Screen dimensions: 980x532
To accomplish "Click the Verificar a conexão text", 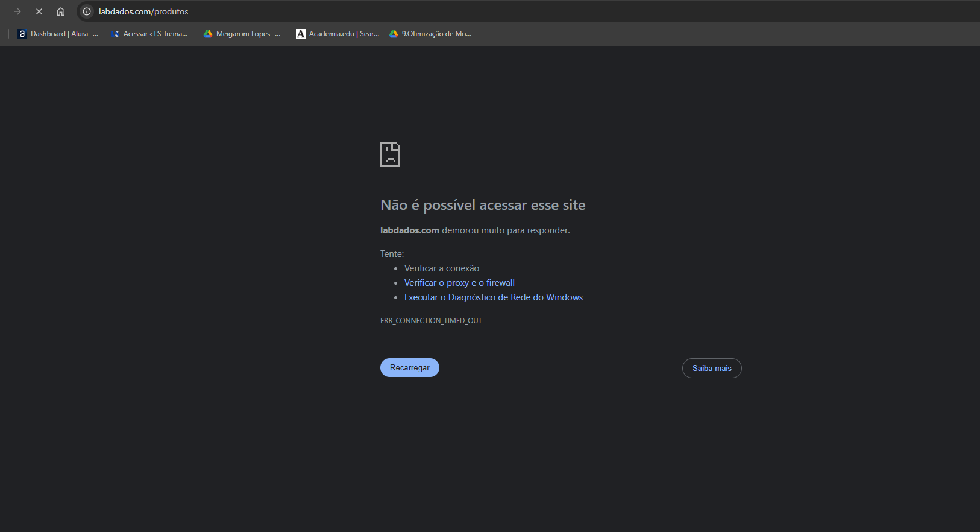I will click(x=442, y=268).
